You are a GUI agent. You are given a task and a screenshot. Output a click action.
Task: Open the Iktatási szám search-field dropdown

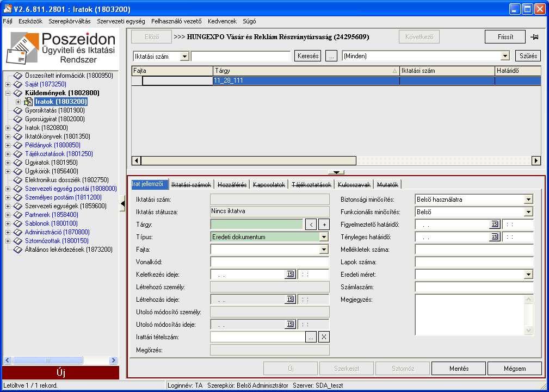184,56
